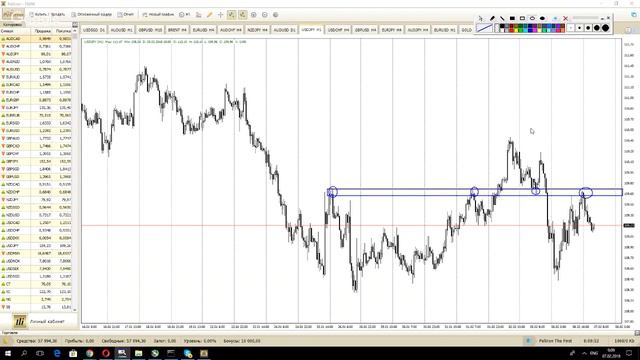Click the zoom-in magnifier icon in toolbar

tap(253, 15)
